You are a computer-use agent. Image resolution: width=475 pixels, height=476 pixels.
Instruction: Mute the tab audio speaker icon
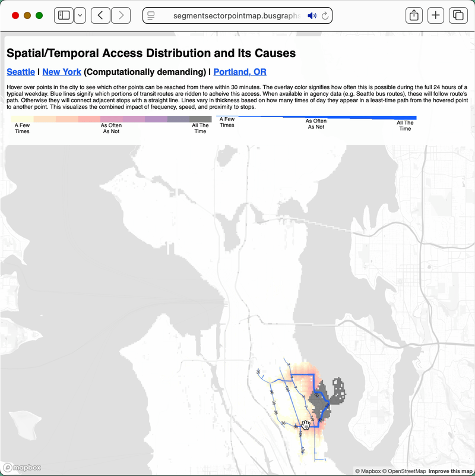312,15
